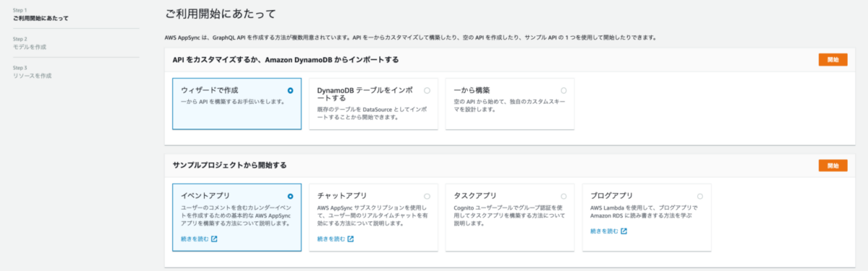The image size is (868, 271).
Task: Click external link icon under イベントアプリ
Action: [214, 238]
